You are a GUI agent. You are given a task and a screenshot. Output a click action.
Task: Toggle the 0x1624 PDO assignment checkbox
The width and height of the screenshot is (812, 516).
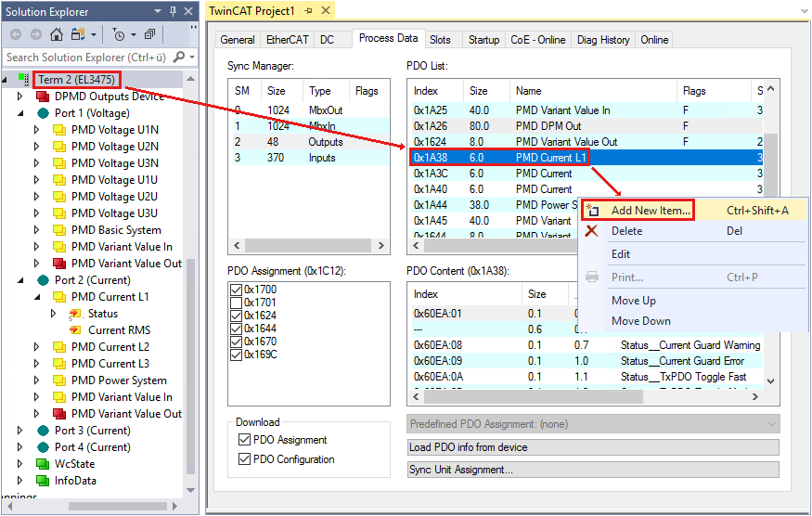click(x=236, y=316)
